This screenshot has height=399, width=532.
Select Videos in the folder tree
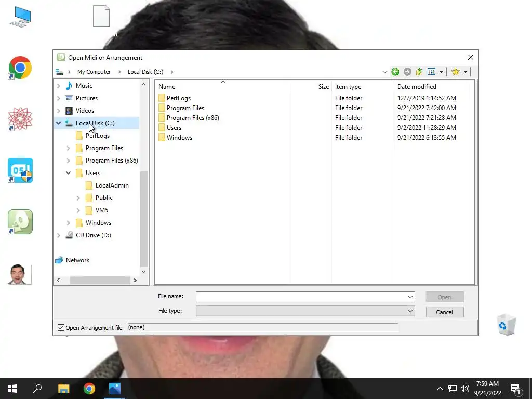85,111
